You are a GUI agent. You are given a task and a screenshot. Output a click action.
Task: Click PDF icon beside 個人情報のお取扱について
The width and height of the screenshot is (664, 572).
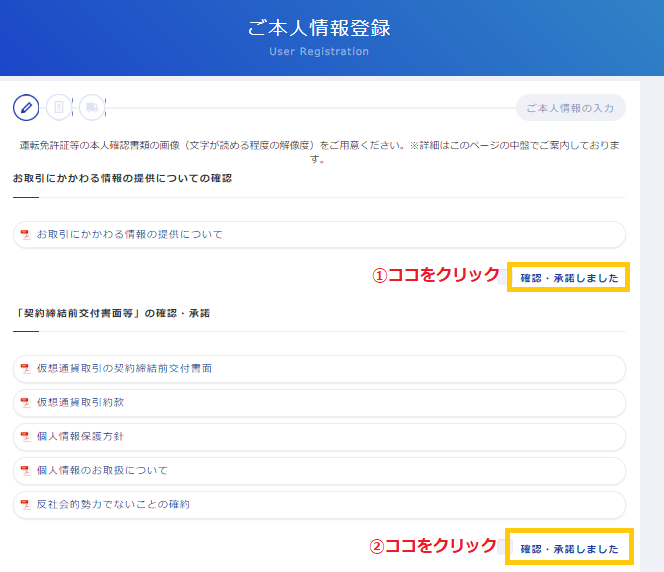(25, 470)
